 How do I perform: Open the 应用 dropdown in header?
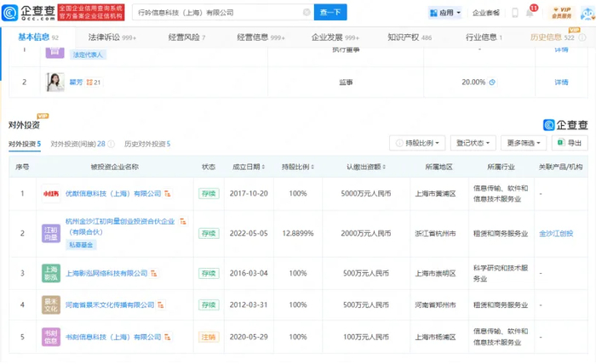445,13
